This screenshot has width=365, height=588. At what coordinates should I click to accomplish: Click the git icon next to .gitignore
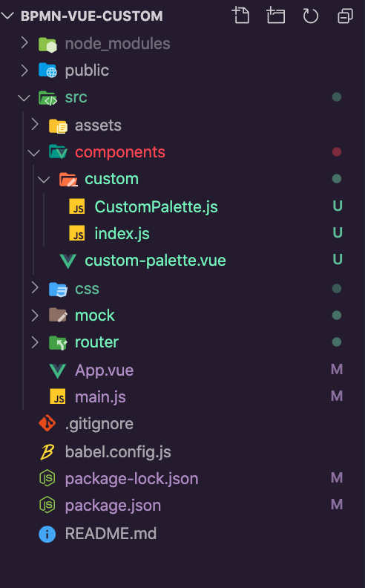point(47,424)
